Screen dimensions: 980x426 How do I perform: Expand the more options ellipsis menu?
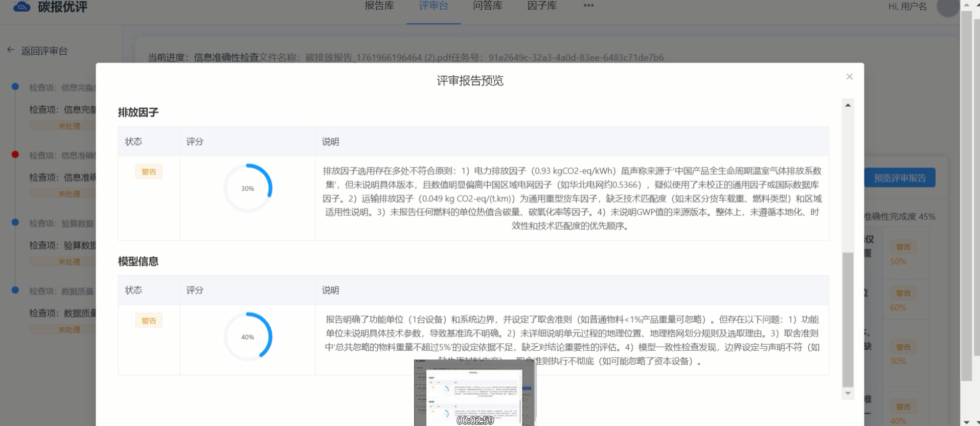pyautogui.click(x=588, y=6)
